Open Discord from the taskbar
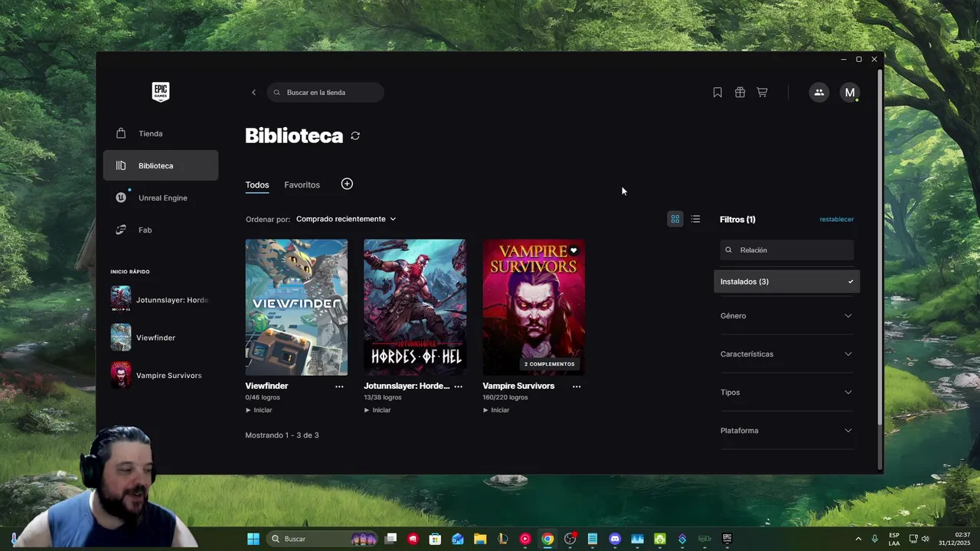The height and width of the screenshot is (551, 980). pos(615,539)
